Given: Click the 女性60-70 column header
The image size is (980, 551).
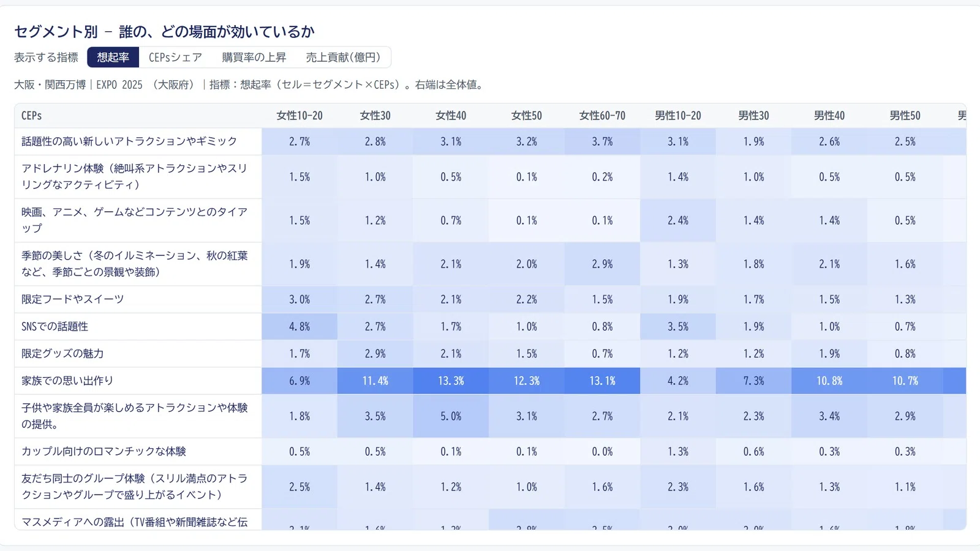Looking at the screenshot, I should pyautogui.click(x=603, y=116).
